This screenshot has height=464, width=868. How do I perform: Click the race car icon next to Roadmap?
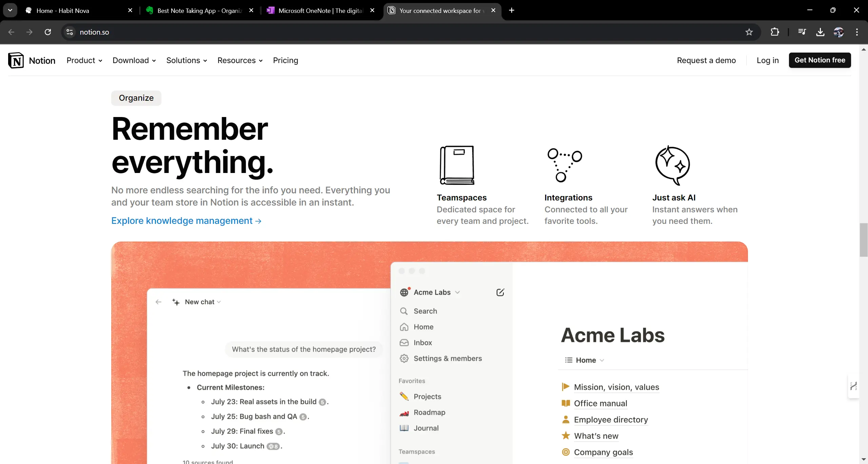click(x=404, y=413)
